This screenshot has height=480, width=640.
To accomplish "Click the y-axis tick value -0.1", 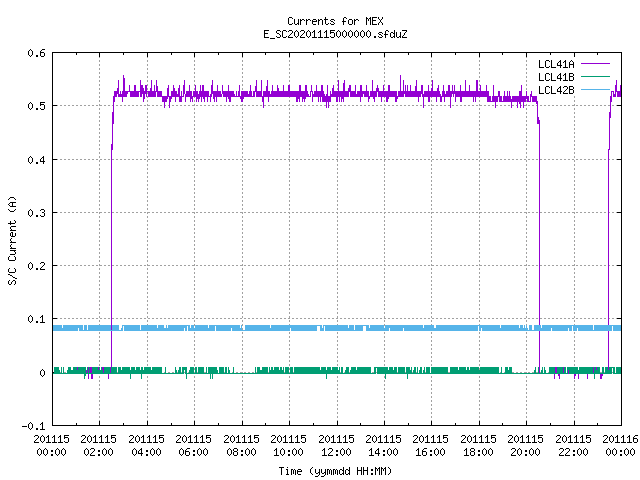I will (x=33, y=426).
